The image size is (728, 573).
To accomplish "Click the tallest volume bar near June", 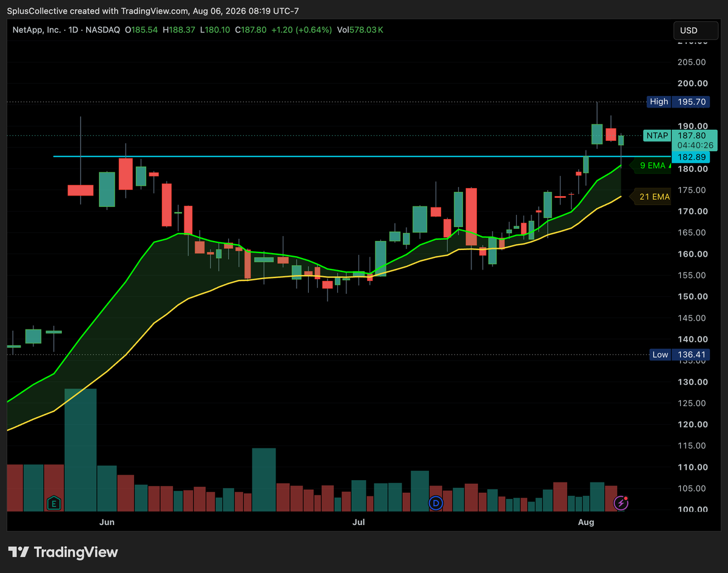I will pos(80,450).
